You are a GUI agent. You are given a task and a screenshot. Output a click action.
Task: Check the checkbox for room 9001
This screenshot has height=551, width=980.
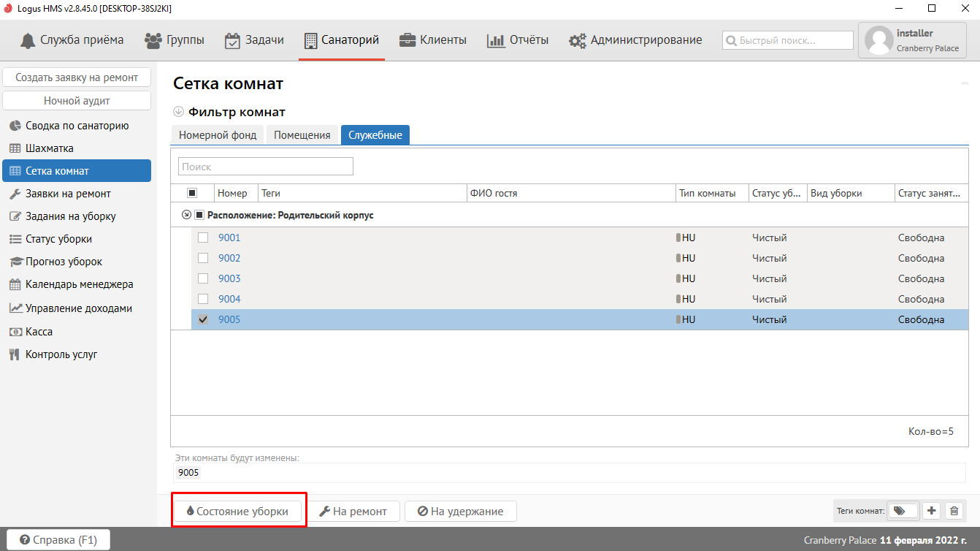coord(203,237)
